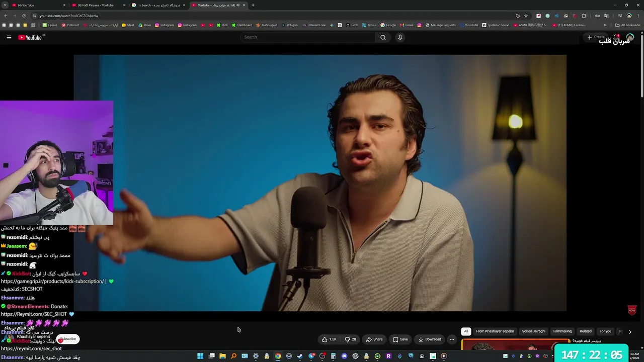Screen dimensions: 644x362
Task: Select the From Khashayar sepehri chip
Action: coord(495,331)
